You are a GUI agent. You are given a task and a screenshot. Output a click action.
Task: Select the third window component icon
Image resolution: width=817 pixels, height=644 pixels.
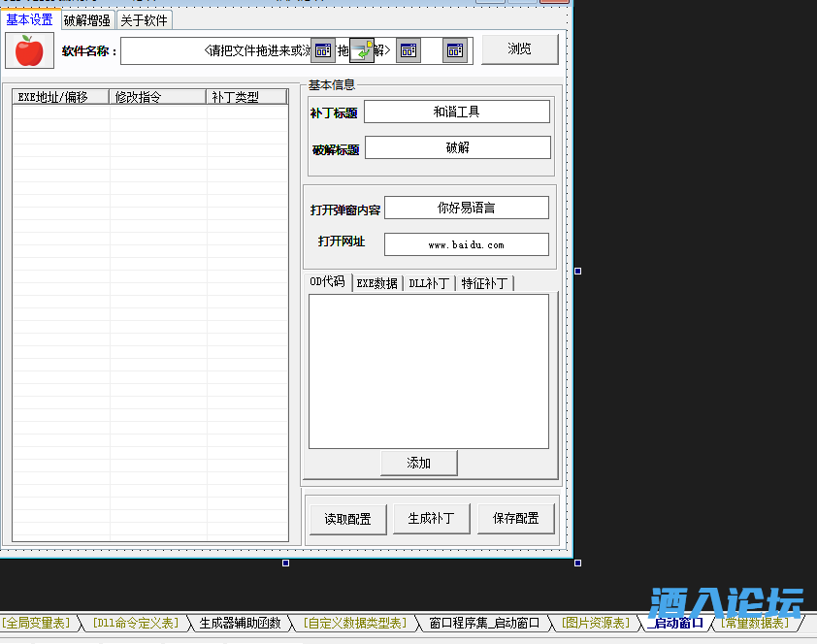point(408,50)
